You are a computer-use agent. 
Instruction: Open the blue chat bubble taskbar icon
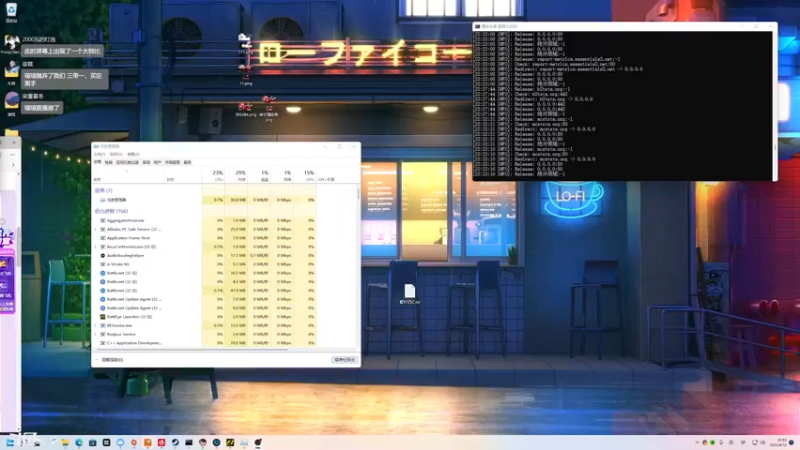click(120, 442)
